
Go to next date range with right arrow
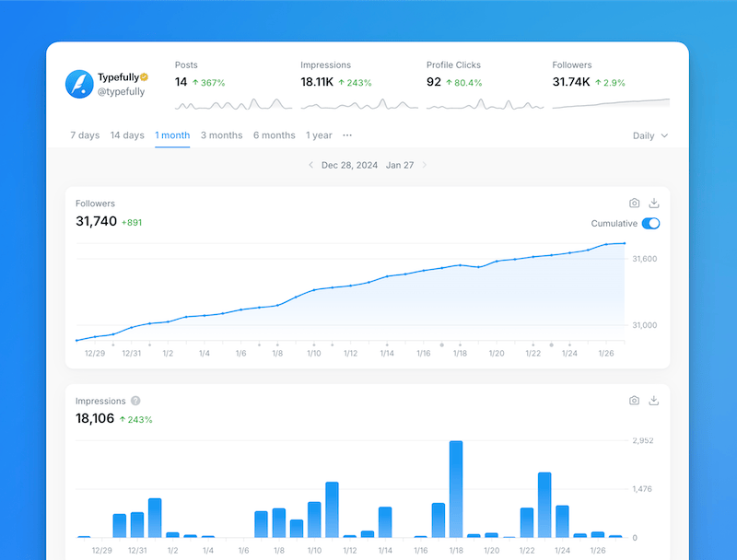click(425, 165)
